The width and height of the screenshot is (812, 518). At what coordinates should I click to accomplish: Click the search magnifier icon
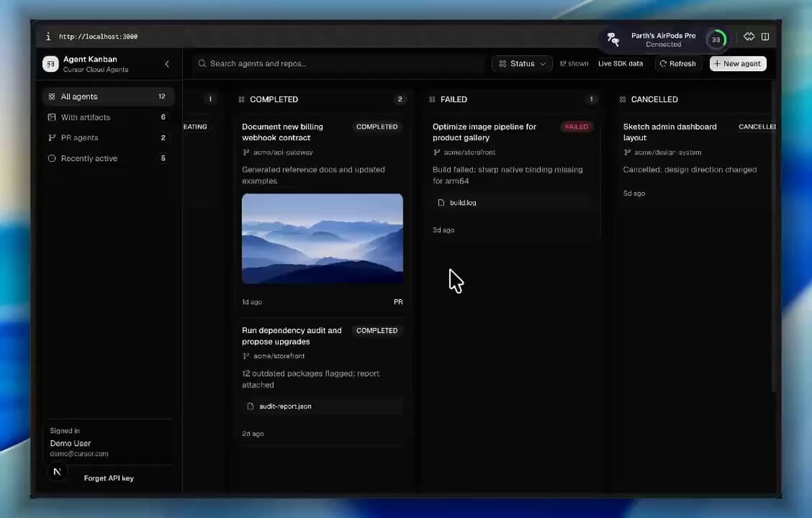(x=202, y=64)
